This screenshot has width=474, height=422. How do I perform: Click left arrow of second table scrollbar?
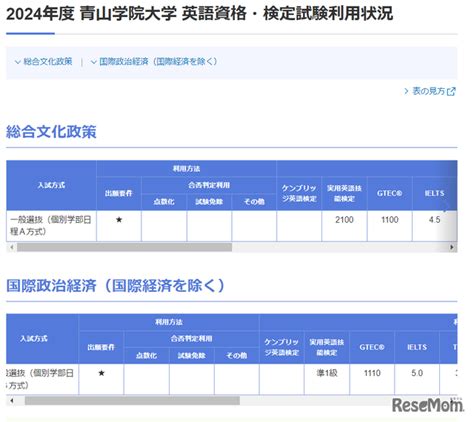tap(12, 400)
